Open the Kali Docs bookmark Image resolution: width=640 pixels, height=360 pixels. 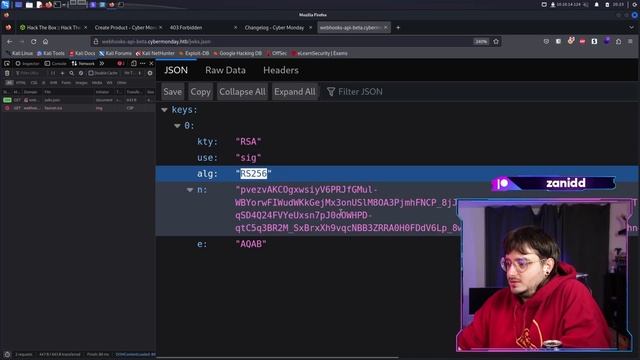pyautogui.click(x=82, y=53)
